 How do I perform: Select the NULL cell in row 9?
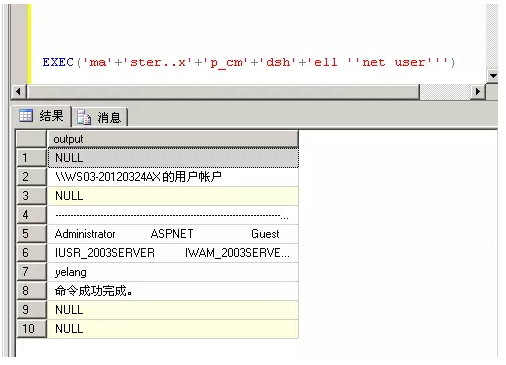[x=173, y=310]
